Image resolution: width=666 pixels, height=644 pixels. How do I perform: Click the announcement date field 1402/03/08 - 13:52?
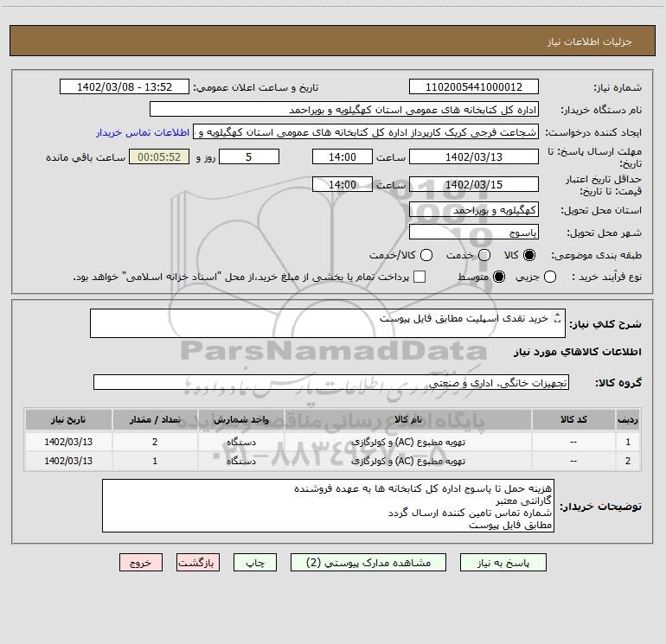pos(125,86)
